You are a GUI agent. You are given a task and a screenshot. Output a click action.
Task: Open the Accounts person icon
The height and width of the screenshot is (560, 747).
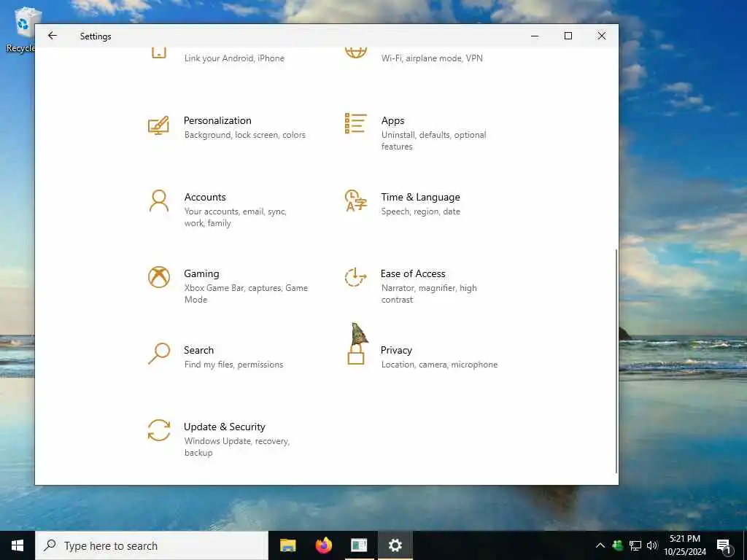click(x=158, y=201)
